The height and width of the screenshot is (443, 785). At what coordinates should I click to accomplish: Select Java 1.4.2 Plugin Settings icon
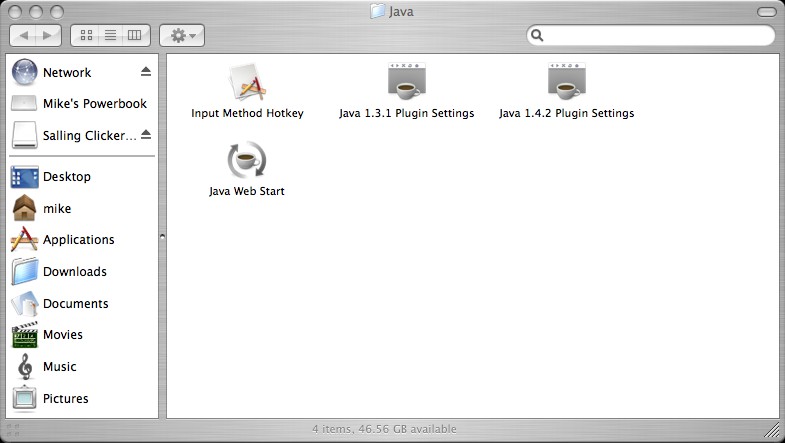567,81
